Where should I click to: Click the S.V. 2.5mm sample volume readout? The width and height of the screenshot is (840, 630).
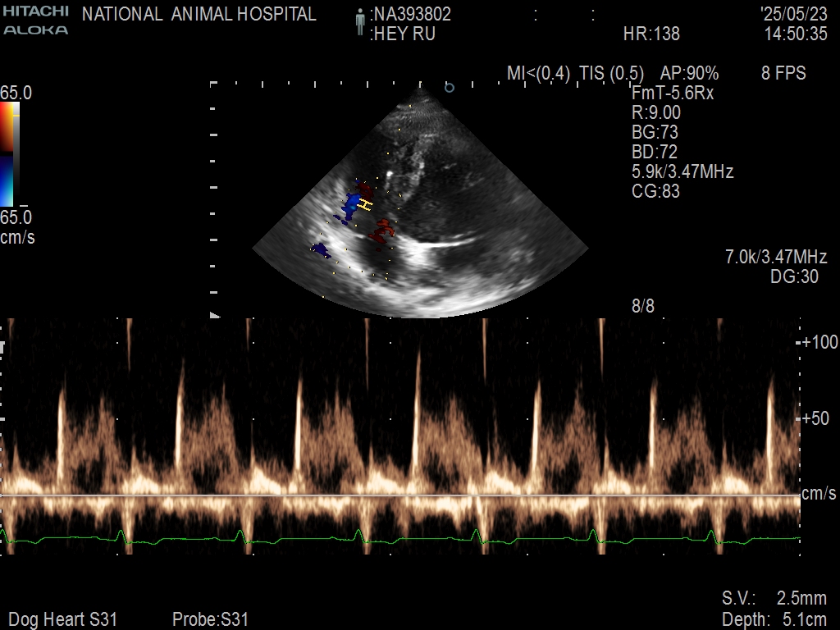coord(774,598)
